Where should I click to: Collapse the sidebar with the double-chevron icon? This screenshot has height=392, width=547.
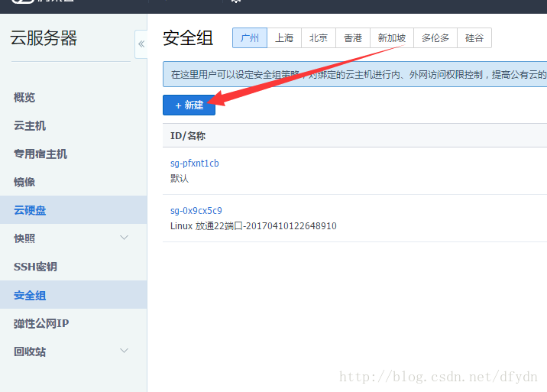click(x=141, y=44)
